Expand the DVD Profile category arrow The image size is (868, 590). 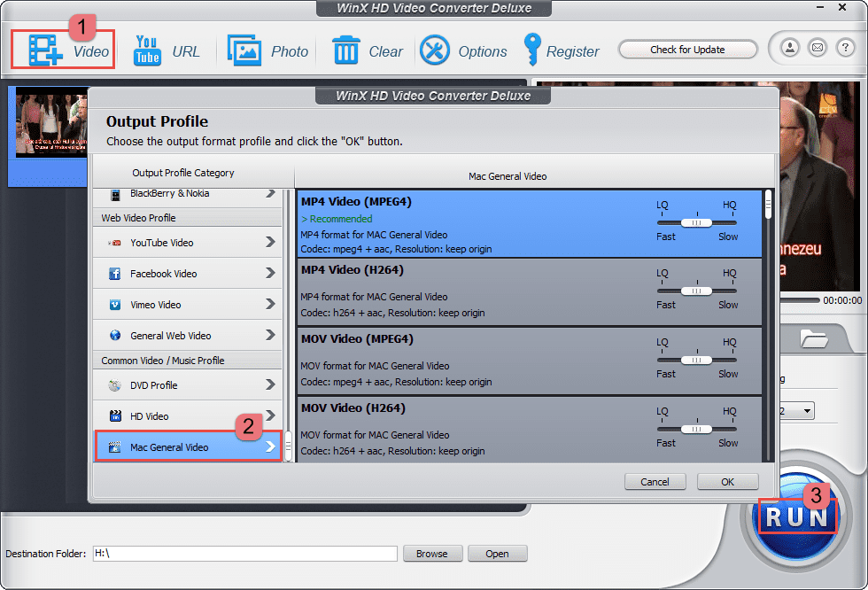coord(270,384)
